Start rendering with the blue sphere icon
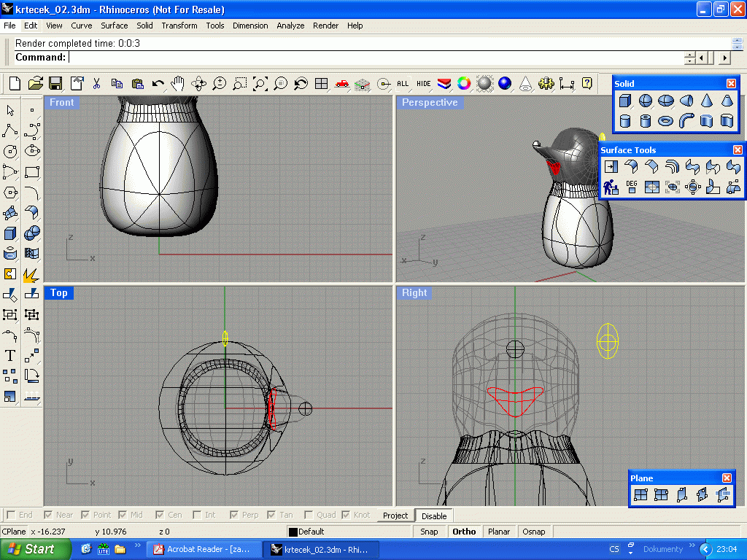Image resolution: width=747 pixels, height=560 pixels. click(505, 84)
